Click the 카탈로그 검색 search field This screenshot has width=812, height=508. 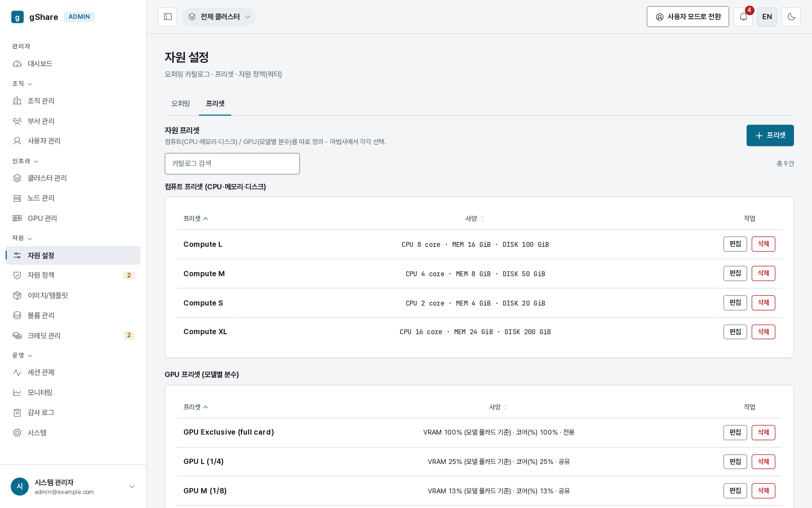232,164
